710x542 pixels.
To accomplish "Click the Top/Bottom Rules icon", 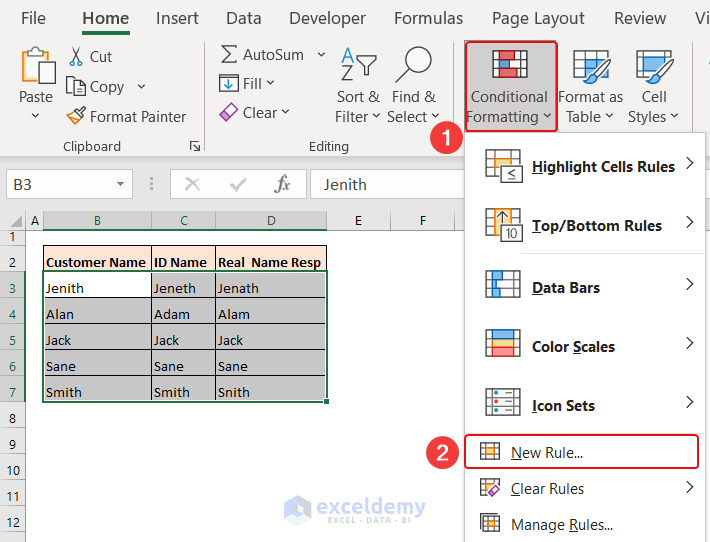I will coord(504,225).
